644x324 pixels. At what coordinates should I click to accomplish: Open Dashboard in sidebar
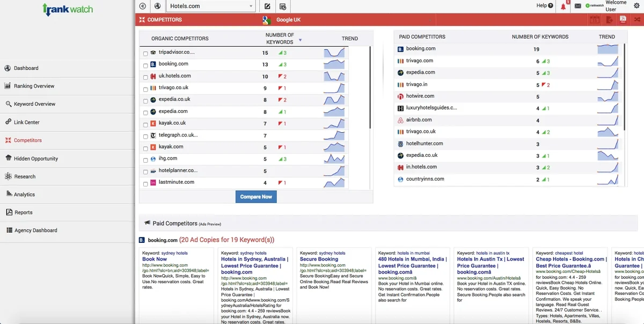coord(67,68)
